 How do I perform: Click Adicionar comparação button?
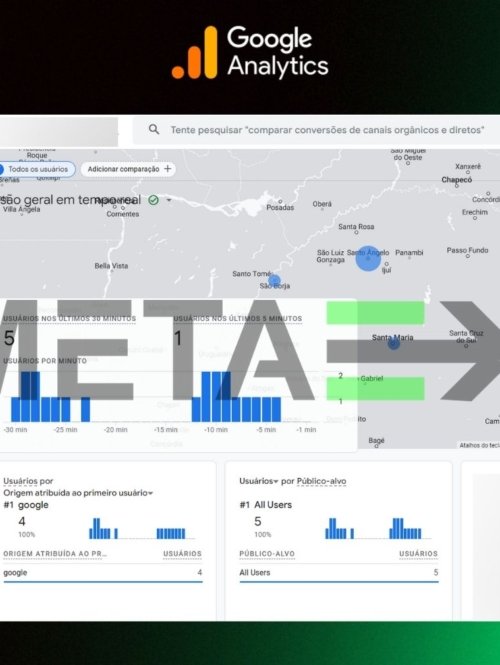point(129,169)
